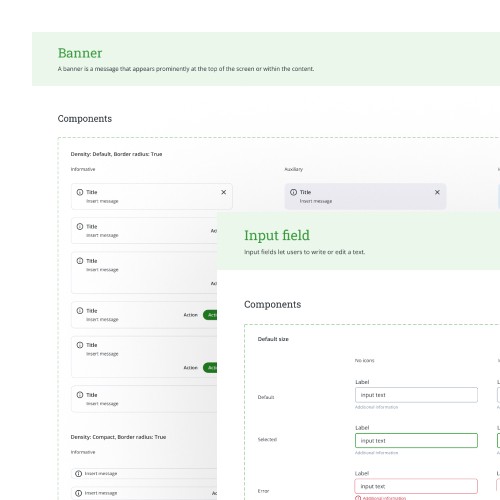
Task: Click the 'Default size' section label
Action: click(x=273, y=339)
